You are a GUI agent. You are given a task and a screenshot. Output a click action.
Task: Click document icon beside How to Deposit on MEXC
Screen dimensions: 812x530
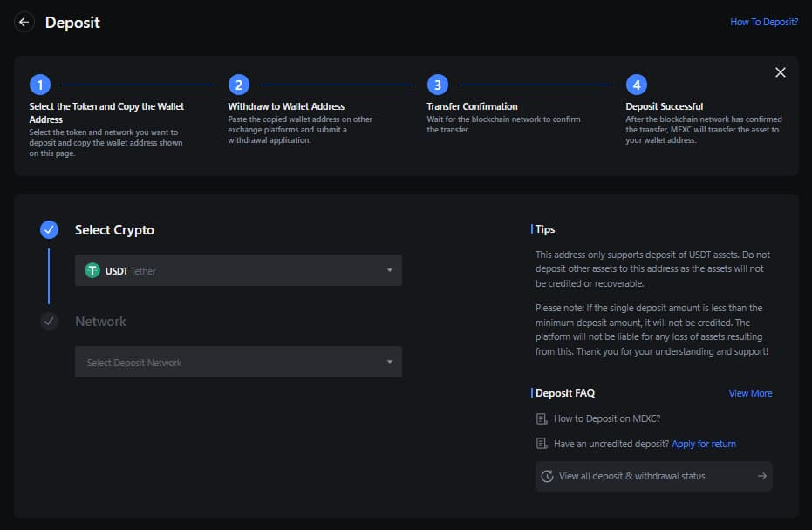(x=542, y=419)
